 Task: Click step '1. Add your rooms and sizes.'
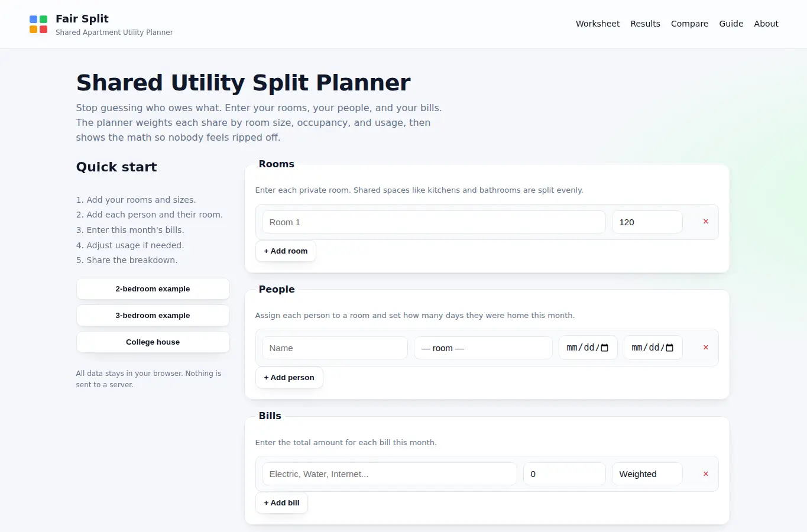coord(136,200)
